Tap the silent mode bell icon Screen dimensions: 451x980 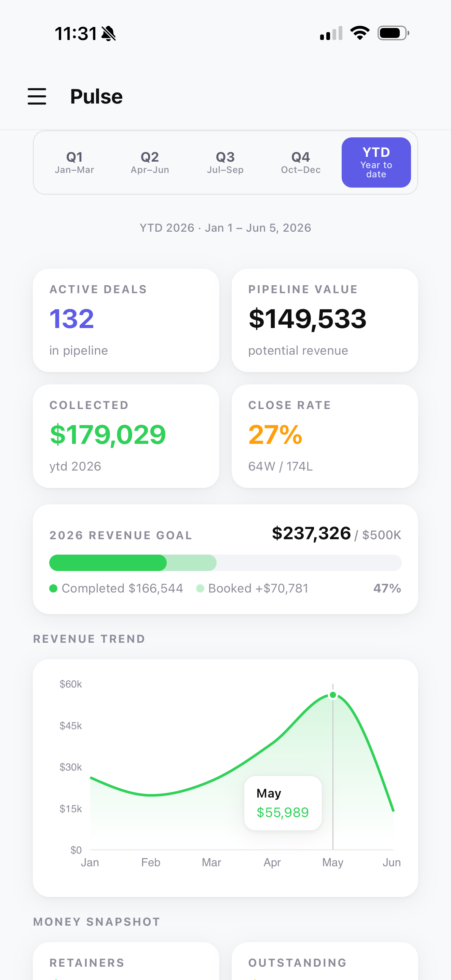[109, 33]
